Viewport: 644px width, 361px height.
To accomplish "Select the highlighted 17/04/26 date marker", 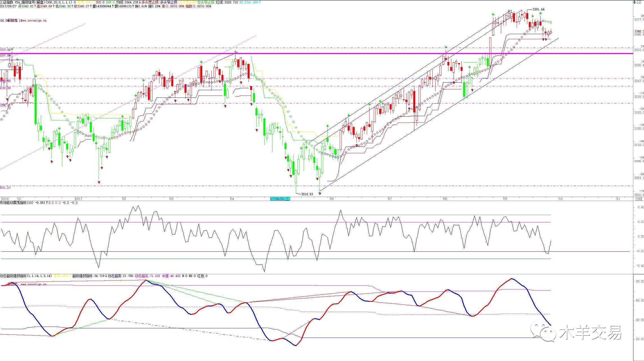I will (x=280, y=199).
